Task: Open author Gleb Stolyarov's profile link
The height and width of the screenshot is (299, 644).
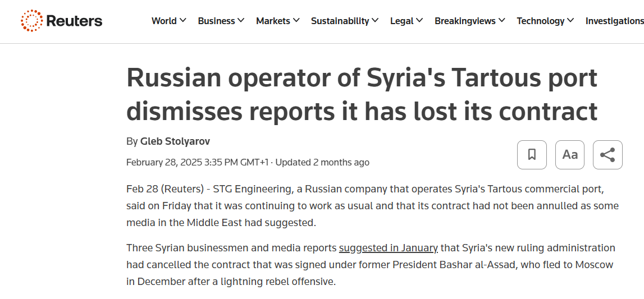Action: click(175, 141)
